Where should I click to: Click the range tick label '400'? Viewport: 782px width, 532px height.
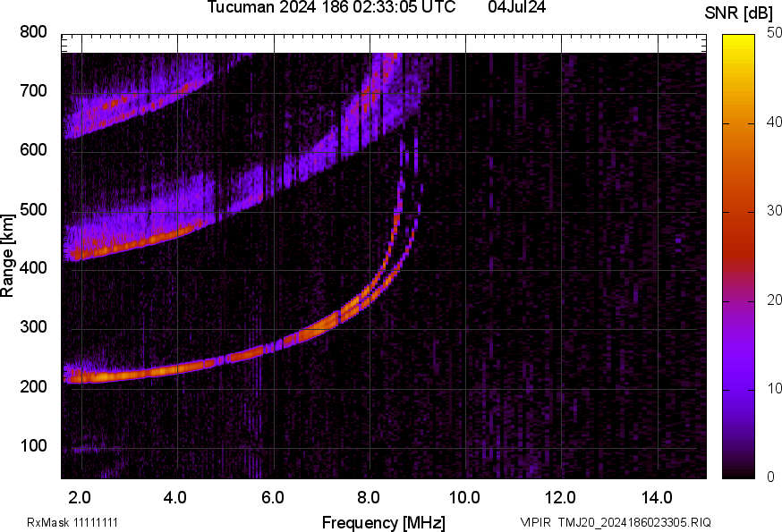(33, 267)
